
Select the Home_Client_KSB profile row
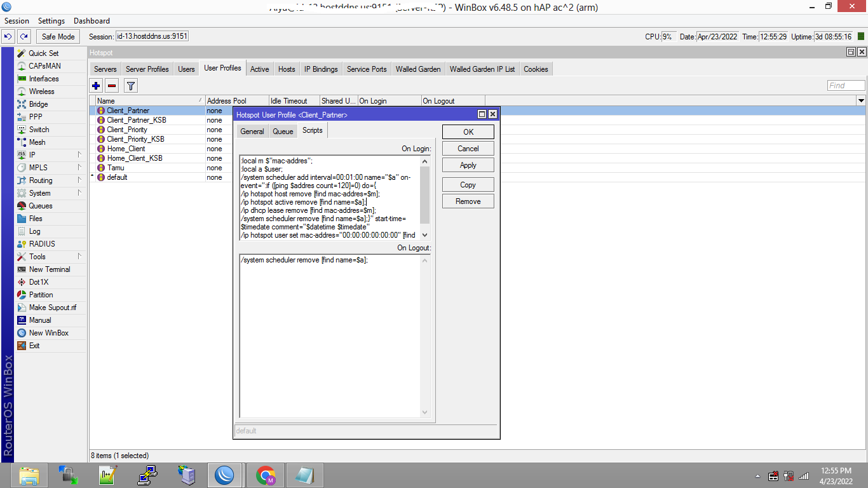coord(135,158)
